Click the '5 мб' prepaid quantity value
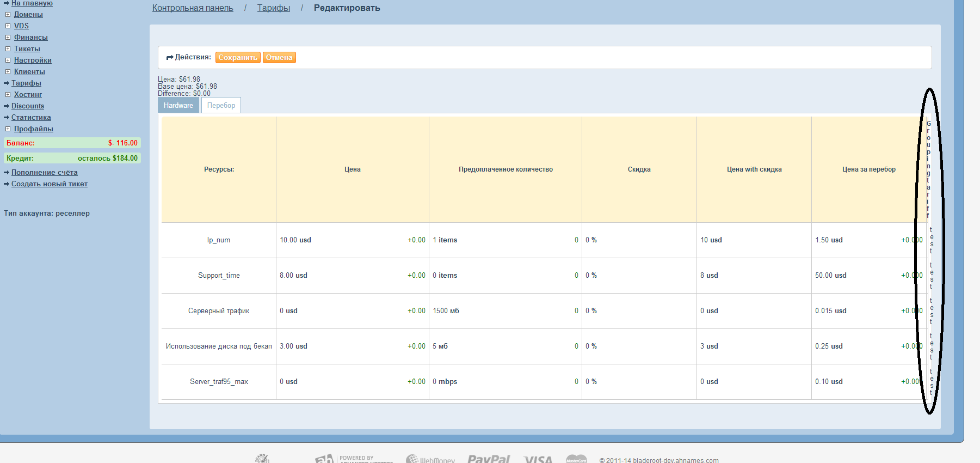 440,346
